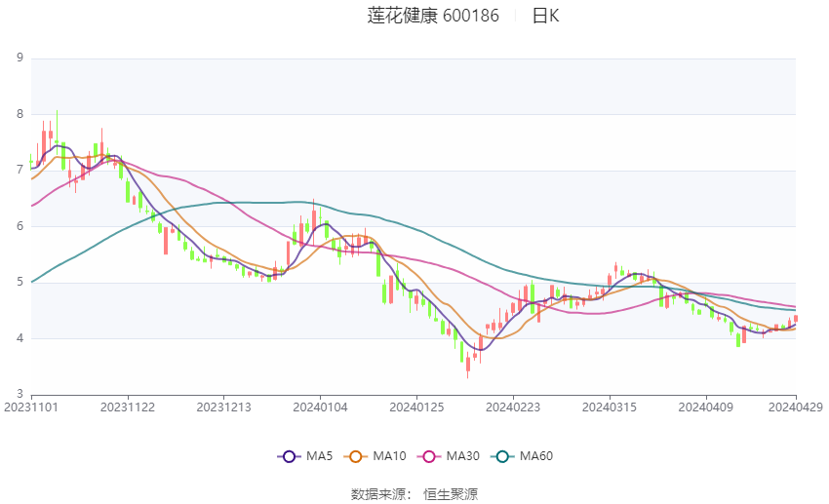Click the 20240223 date axis label
This screenshot has width=829, height=504.
pyautogui.click(x=513, y=407)
